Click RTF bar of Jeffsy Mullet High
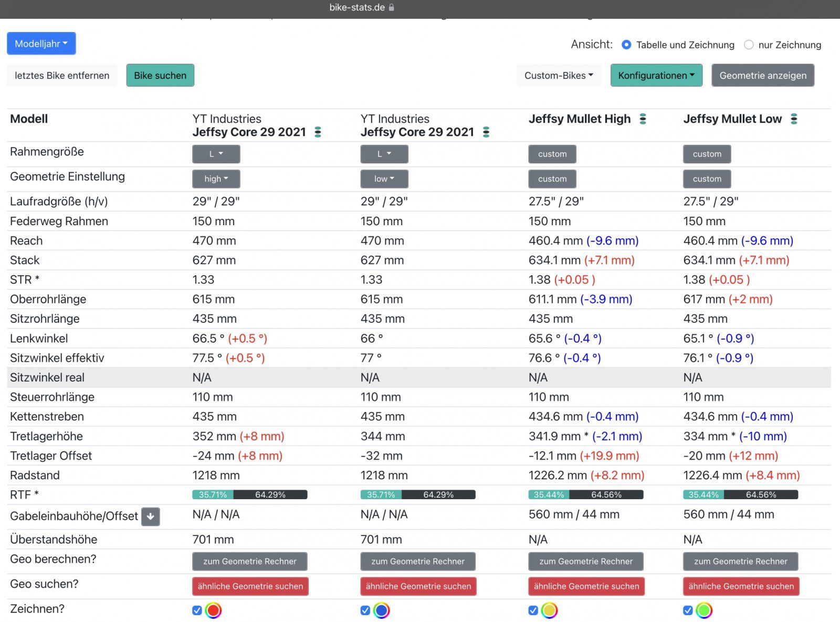Viewport: 840px width, 622px height. [x=586, y=494]
